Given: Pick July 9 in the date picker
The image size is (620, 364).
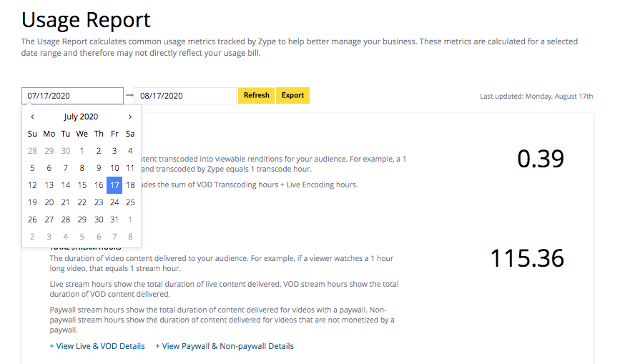Looking at the screenshot, I should 99,168.
